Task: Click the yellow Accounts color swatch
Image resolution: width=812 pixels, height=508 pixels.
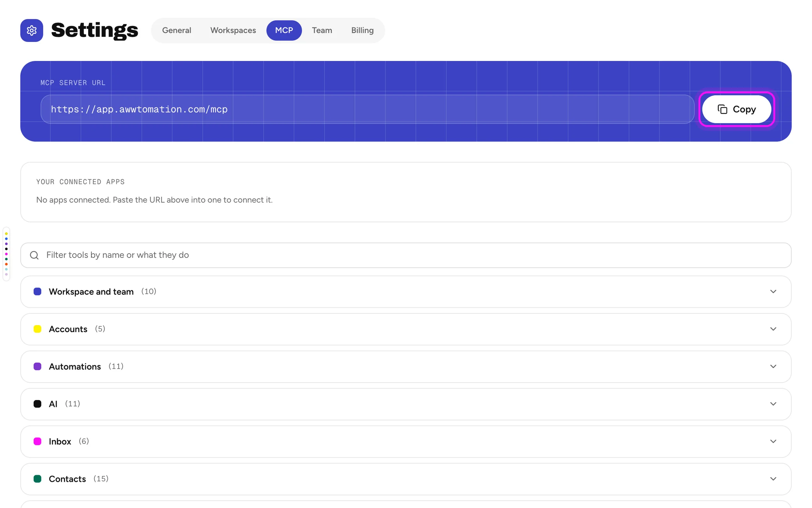Action: click(37, 329)
